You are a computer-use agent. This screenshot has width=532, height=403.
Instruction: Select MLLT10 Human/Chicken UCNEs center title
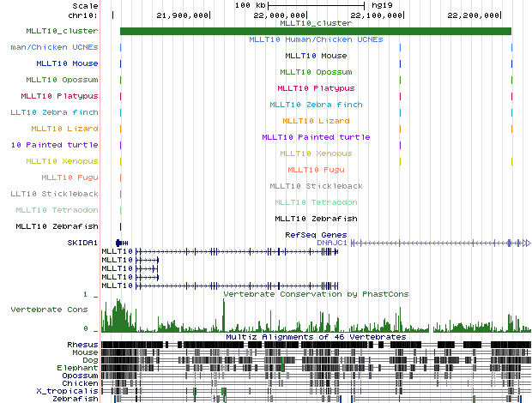pos(315,39)
